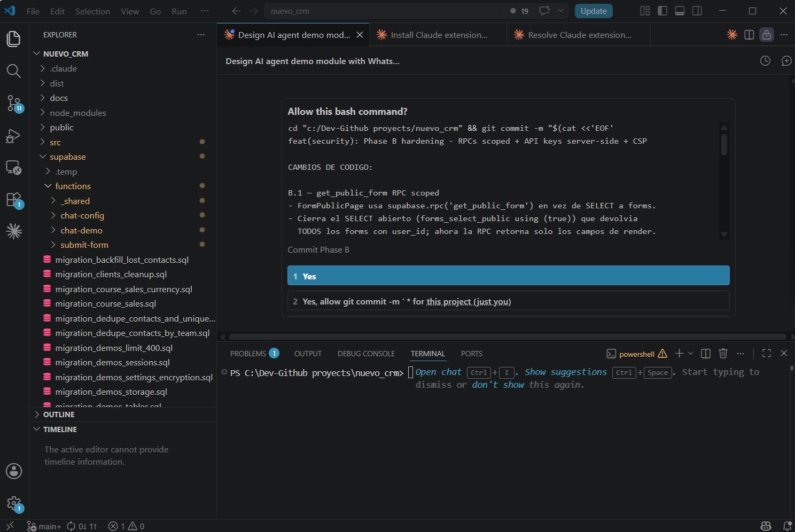Switch to DEBUG CONSOLE panel tab
The image size is (795, 532).
tap(366, 354)
